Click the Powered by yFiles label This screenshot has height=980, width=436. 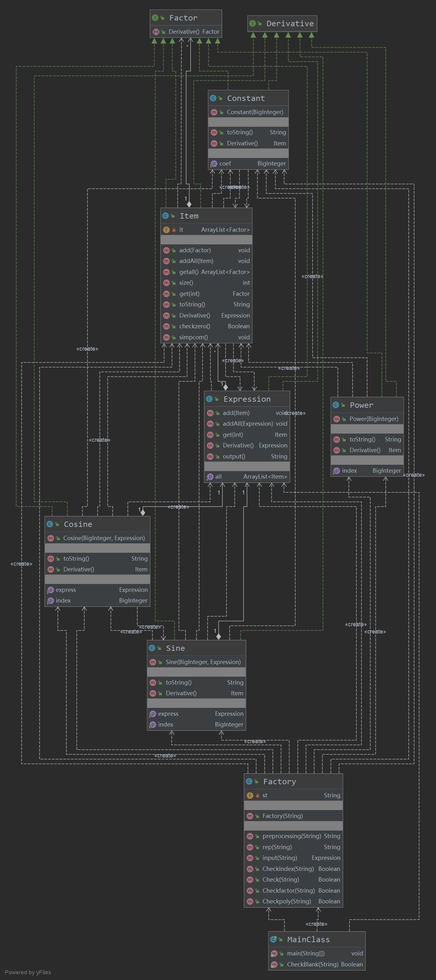(x=28, y=972)
